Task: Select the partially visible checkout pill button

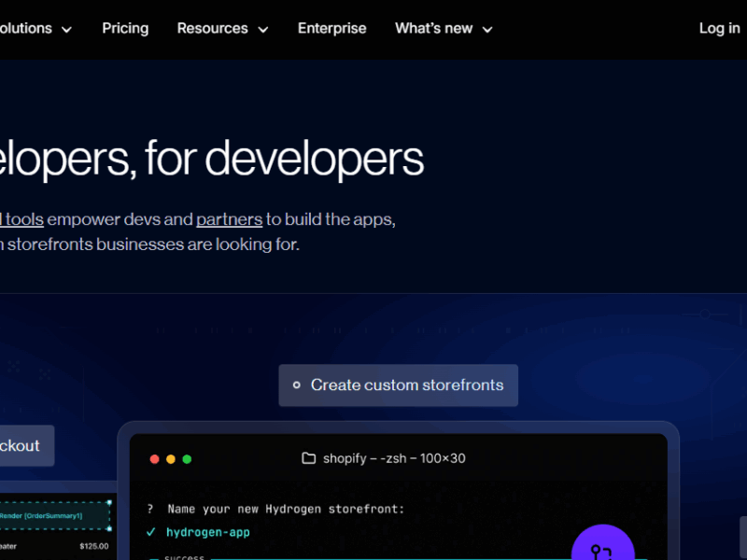Action: coord(23,446)
